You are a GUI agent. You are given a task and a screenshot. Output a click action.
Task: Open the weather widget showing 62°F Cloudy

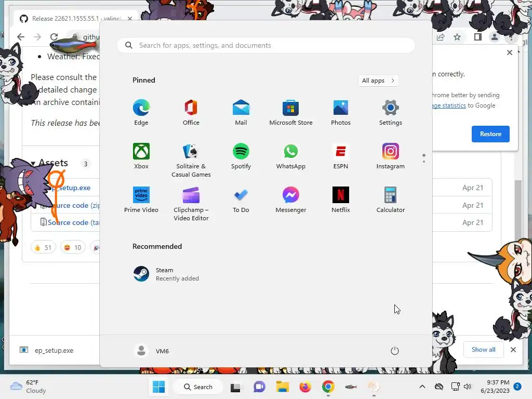coord(29,387)
